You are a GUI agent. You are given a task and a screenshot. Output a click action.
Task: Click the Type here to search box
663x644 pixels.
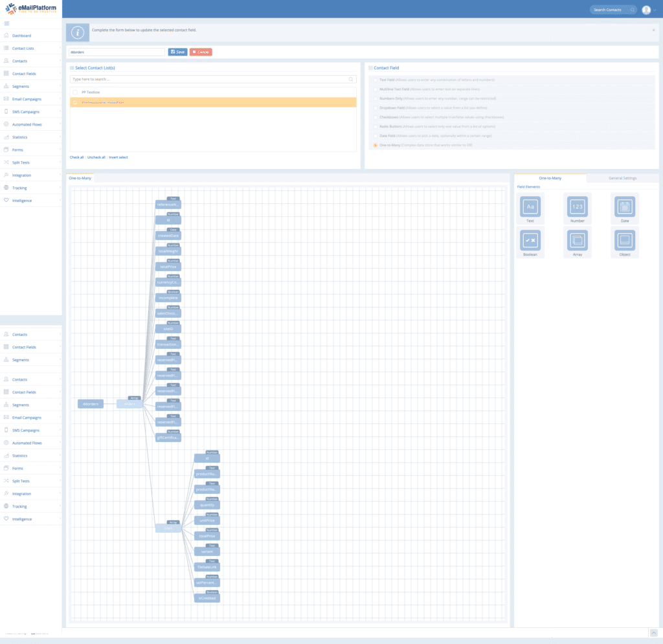click(213, 79)
